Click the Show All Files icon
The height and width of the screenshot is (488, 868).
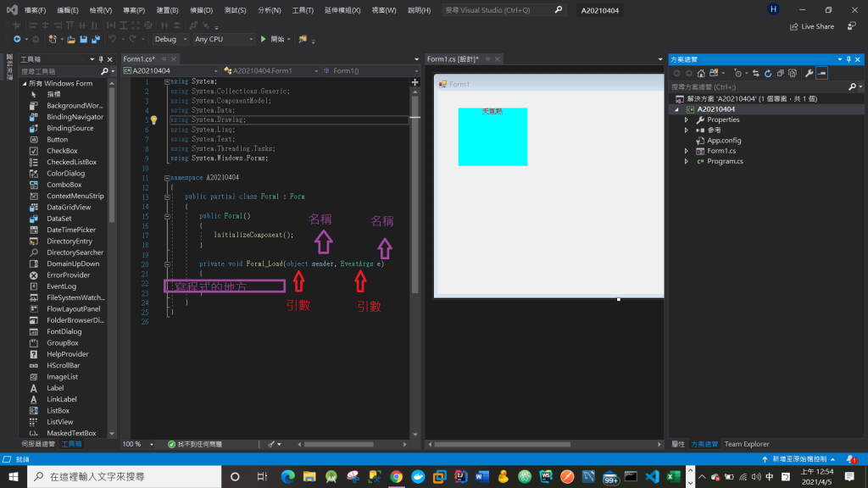point(793,73)
